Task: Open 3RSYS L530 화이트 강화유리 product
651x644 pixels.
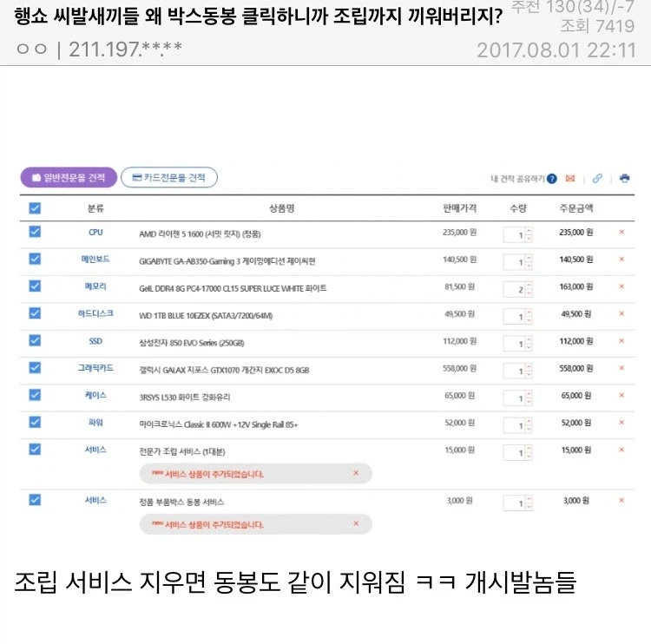Action: point(184,398)
